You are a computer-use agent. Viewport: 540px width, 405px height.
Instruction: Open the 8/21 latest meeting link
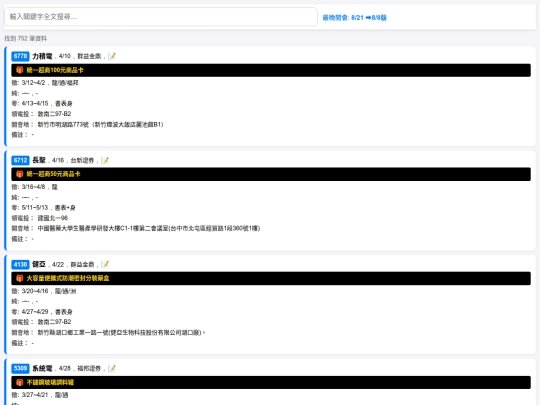354,18
